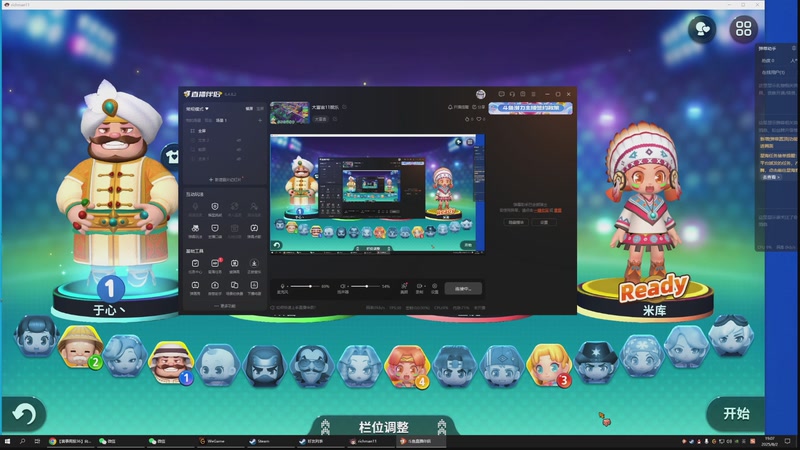Click the plus icon to add a scene
800x450 pixels.
pos(260,120)
